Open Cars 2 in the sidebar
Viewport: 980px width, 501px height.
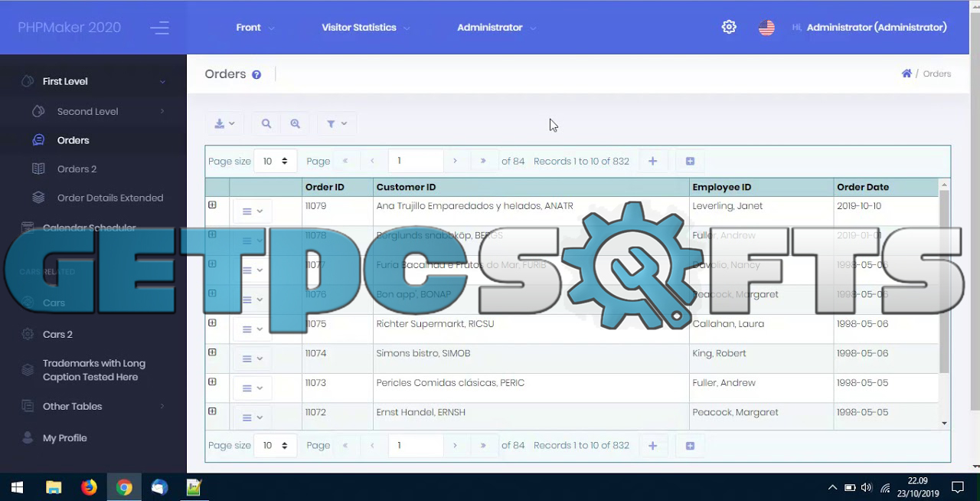[93, 334]
